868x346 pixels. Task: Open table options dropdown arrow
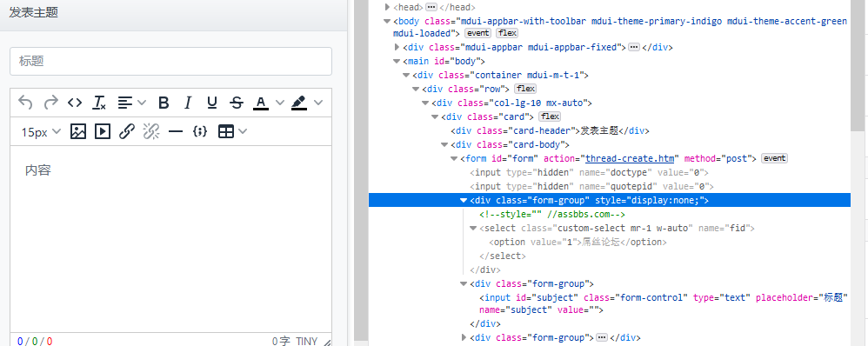tap(242, 131)
